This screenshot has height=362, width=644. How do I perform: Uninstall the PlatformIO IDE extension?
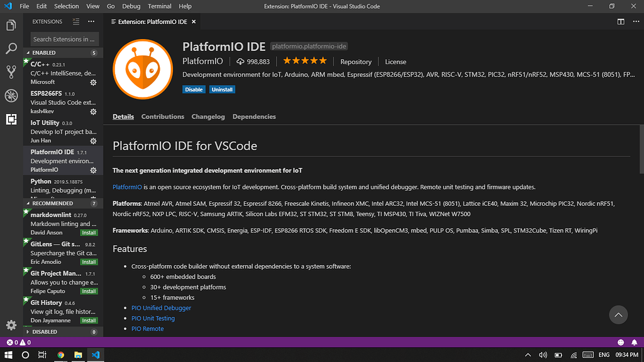pyautogui.click(x=222, y=89)
